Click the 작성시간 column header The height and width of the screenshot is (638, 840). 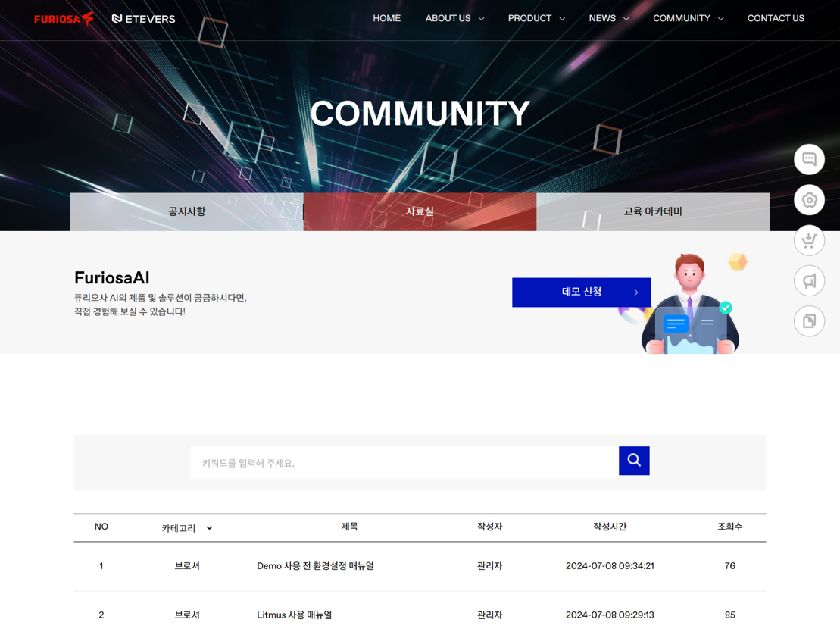[x=610, y=527]
